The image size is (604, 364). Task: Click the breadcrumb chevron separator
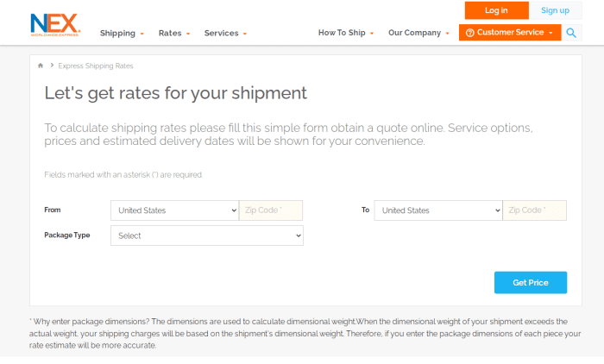click(52, 66)
